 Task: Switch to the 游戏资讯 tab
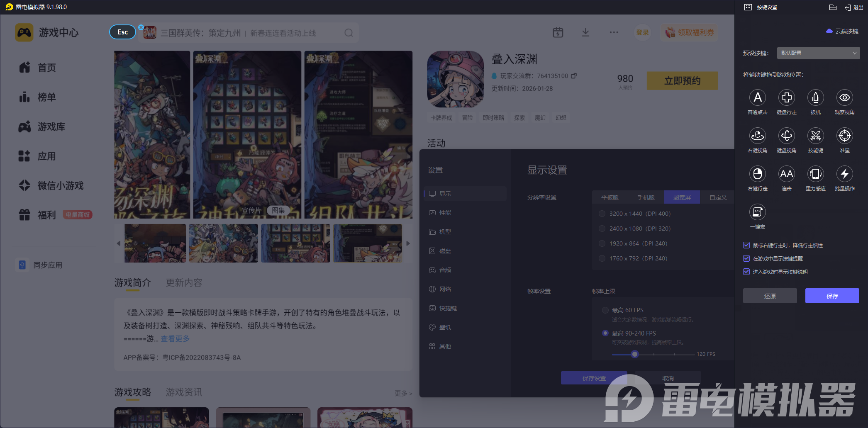(184, 392)
